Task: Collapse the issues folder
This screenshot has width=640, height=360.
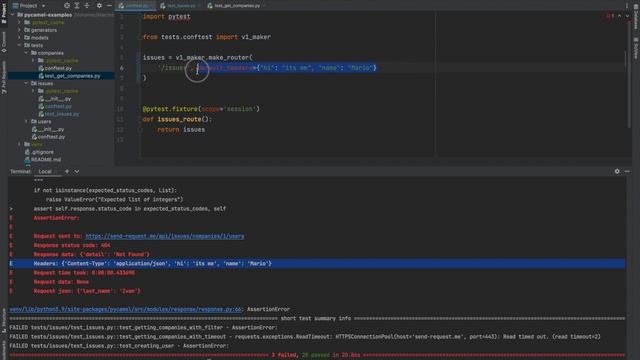Action: click(x=27, y=83)
